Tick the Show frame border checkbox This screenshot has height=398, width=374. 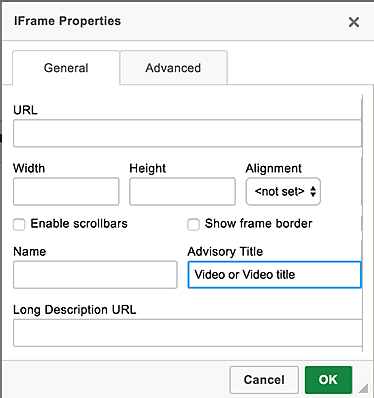(x=193, y=224)
